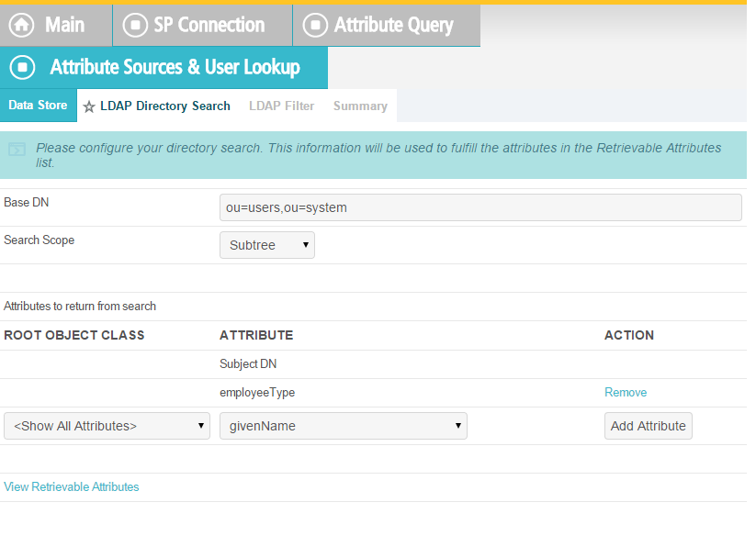Switch to the Attribute Query tab label
This screenshot has width=756, height=547.
pos(393,25)
